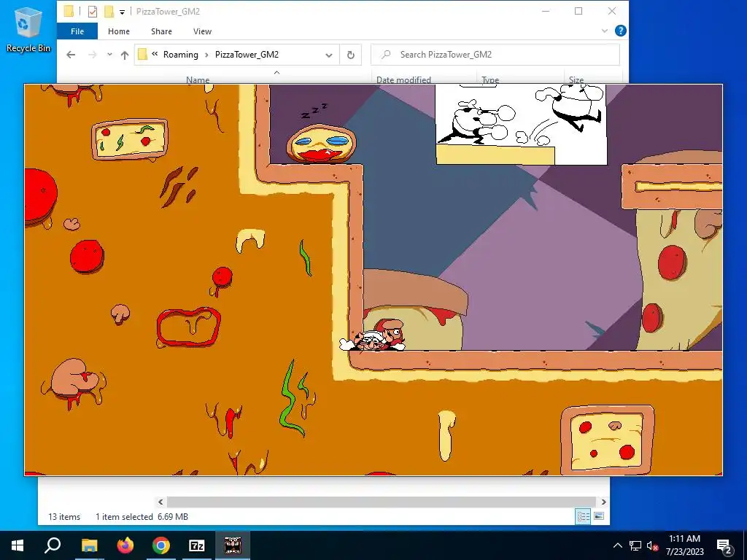Image resolution: width=747 pixels, height=560 pixels.
Task: Click the folder icon in the title bar
Action: pyautogui.click(x=69, y=12)
